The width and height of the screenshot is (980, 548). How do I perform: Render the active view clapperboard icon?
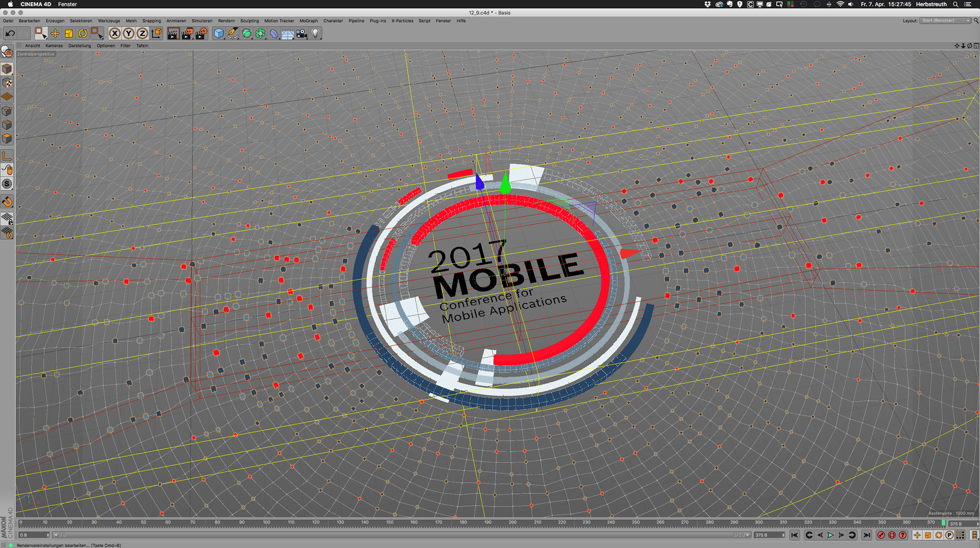[173, 34]
